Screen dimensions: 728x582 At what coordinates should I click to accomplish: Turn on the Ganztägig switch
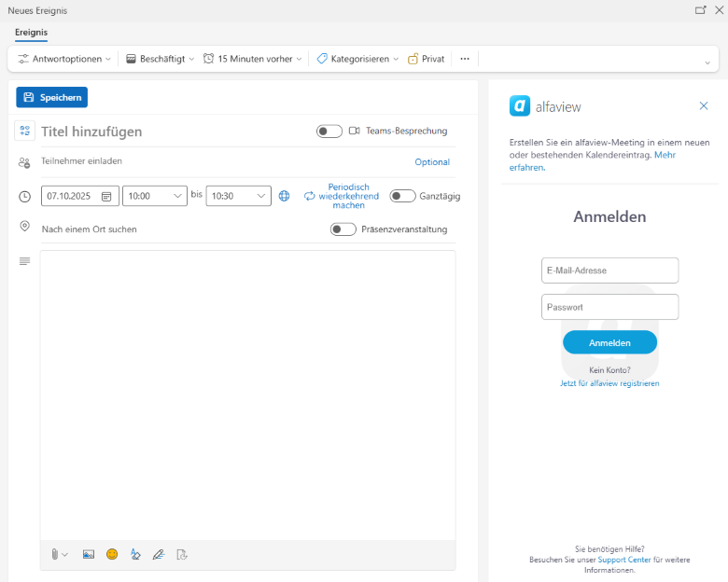tap(402, 196)
